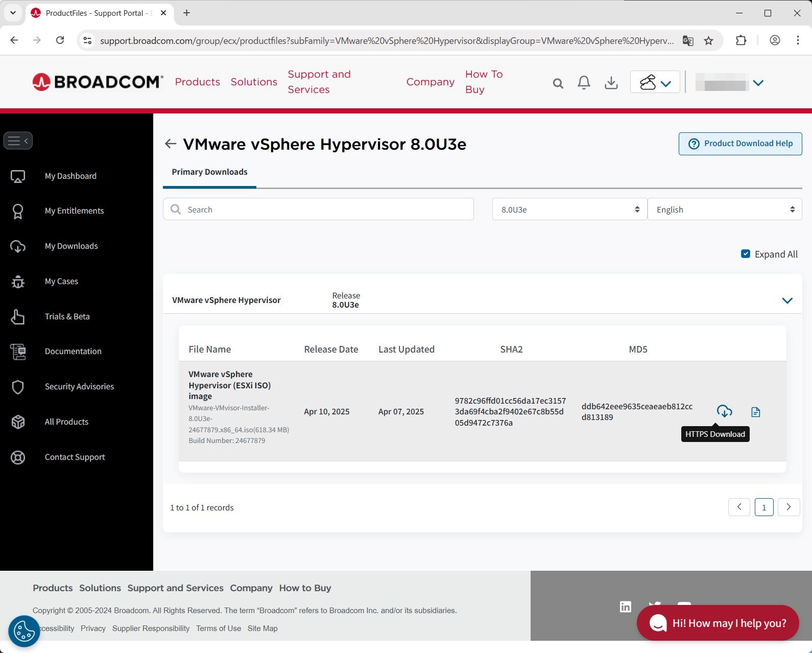Open a new browser tab
This screenshot has height=653, width=812.
186,13
